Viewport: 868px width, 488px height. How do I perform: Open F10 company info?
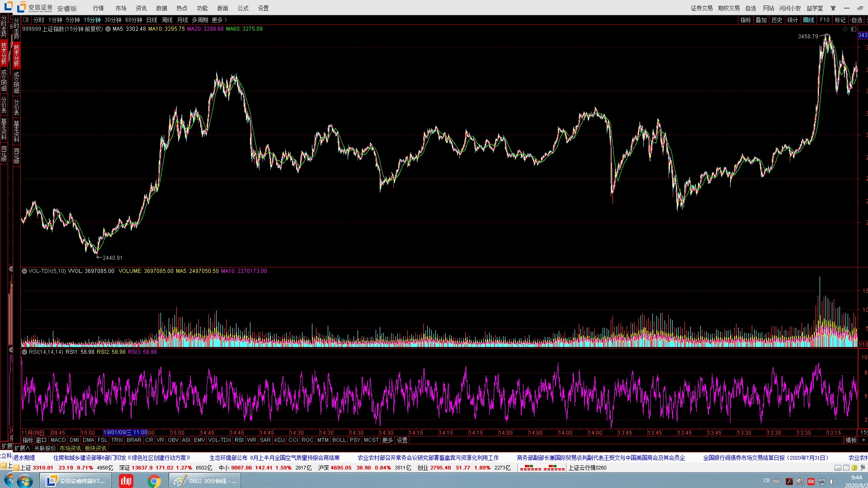[825, 20]
